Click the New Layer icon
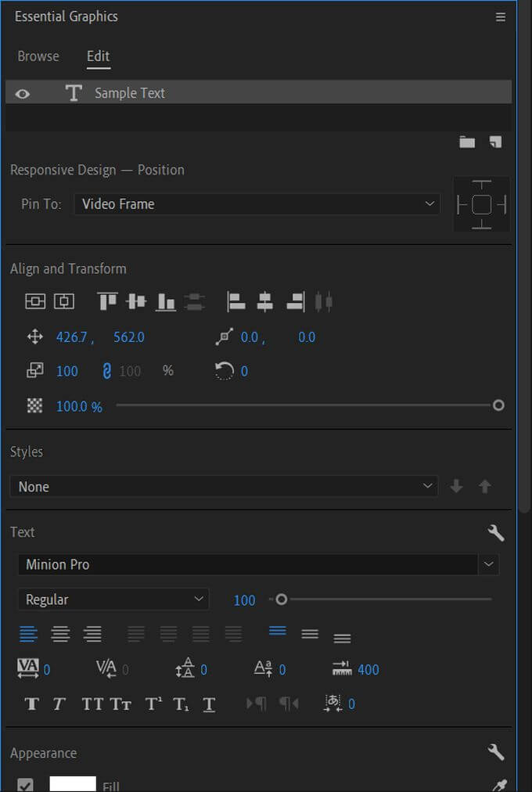Image resolution: width=532 pixels, height=792 pixels. click(494, 142)
